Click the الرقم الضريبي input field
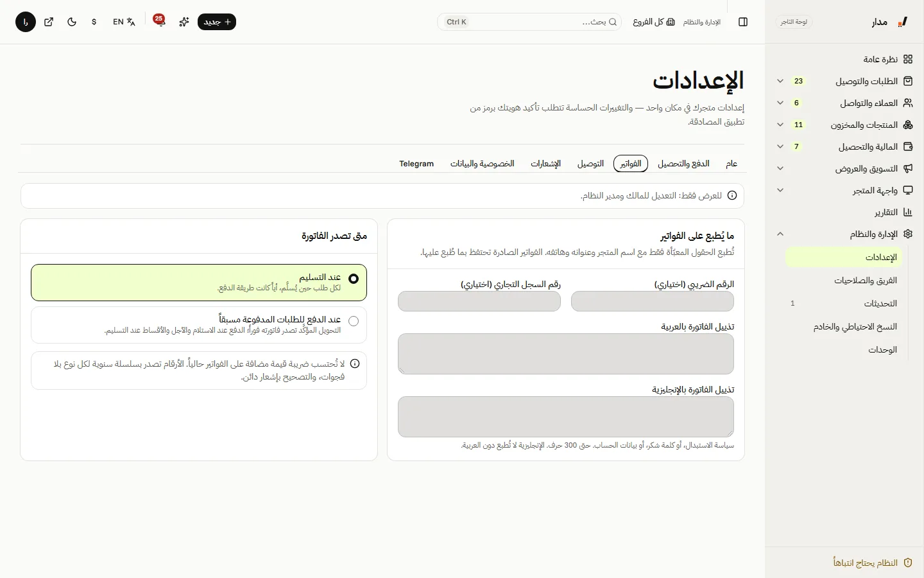The height and width of the screenshot is (578, 924). 653,301
